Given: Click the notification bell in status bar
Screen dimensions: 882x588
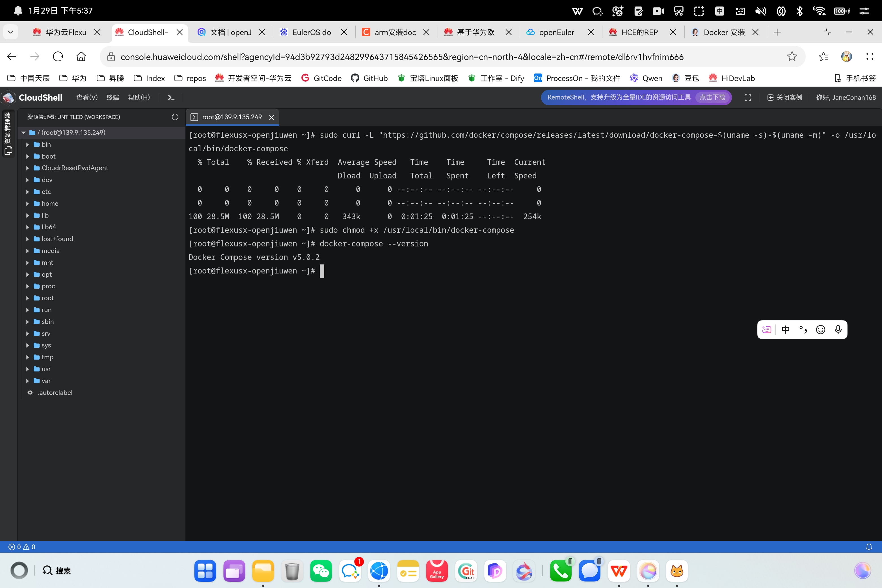Looking at the screenshot, I should (868, 547).
